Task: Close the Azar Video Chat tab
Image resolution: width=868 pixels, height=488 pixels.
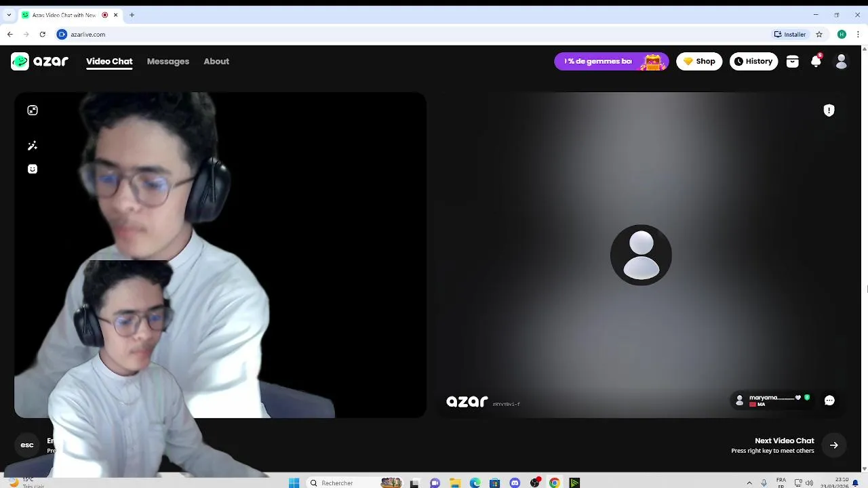Action: pyautogui.click(x=115, y=15)
